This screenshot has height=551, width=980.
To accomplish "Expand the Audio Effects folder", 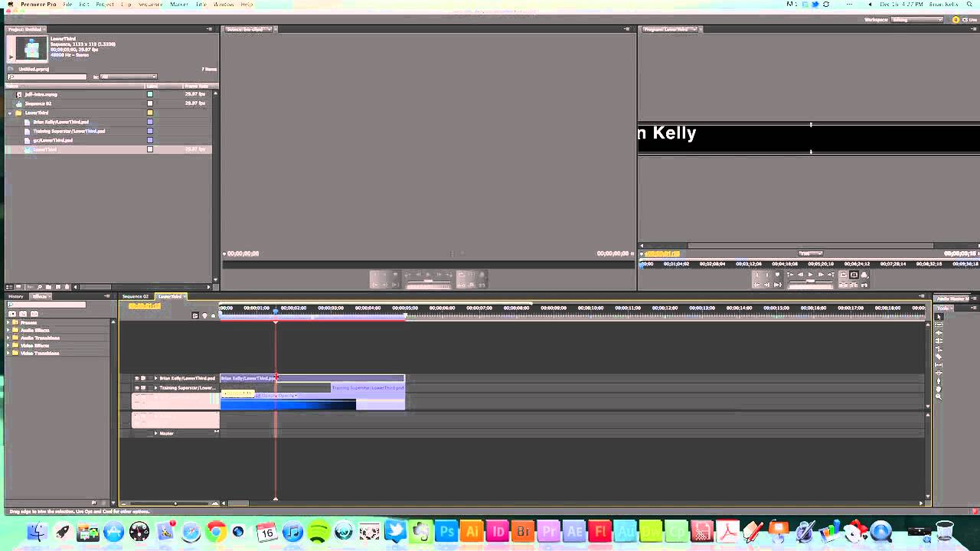I will click(8, 330).
